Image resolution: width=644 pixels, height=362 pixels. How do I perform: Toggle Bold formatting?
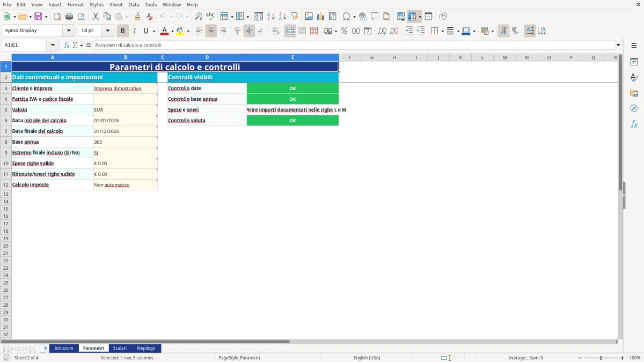point(123,31)
